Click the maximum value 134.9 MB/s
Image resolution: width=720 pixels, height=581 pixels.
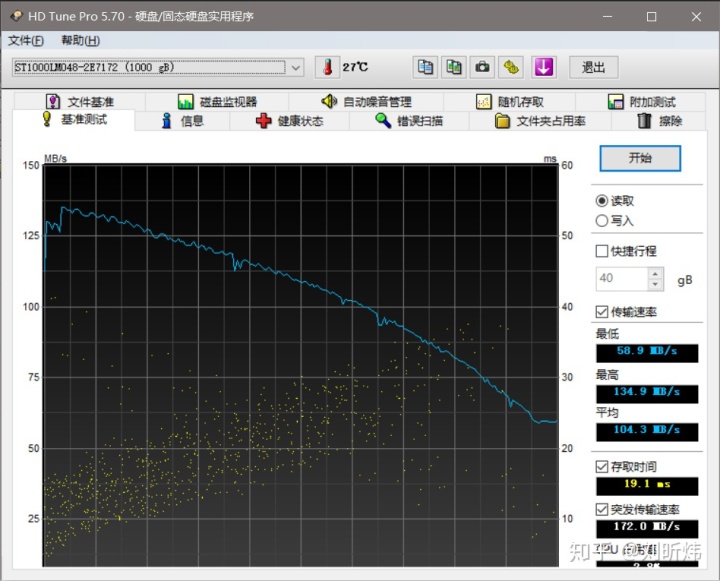click(x=647, y=393)
